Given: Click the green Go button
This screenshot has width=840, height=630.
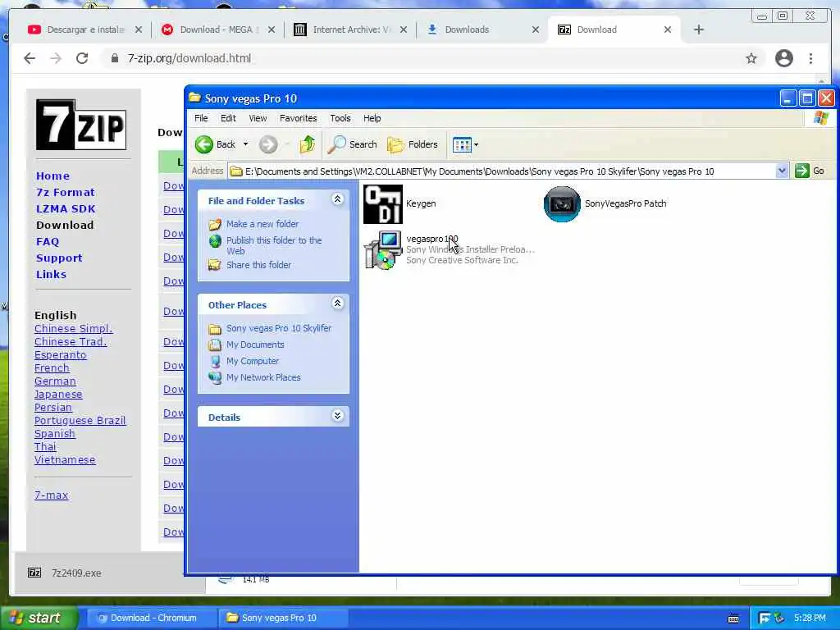Looking at the screenshot, I should click(x=810, y=171).
